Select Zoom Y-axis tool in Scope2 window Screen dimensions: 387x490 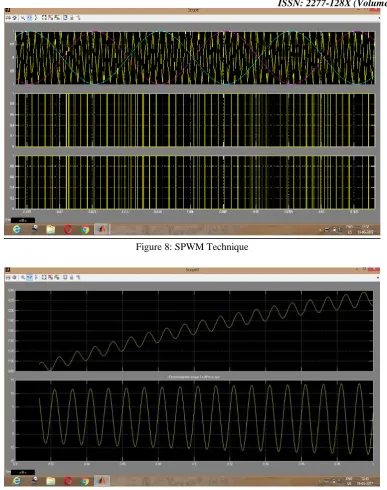coord(36,277)
